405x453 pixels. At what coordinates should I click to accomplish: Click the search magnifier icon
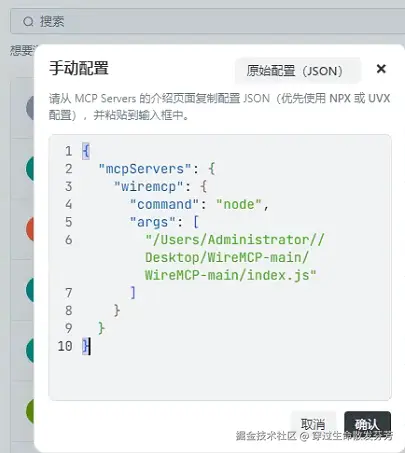28,22
